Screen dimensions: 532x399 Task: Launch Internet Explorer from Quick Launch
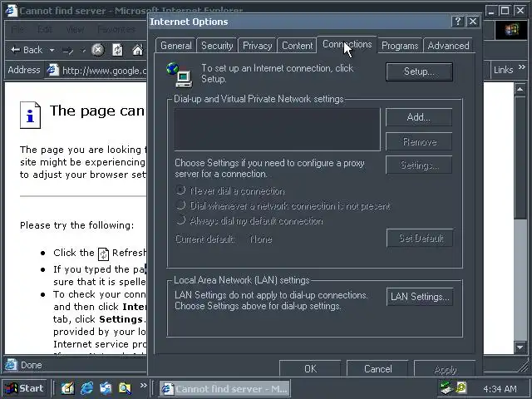[86, 388]
